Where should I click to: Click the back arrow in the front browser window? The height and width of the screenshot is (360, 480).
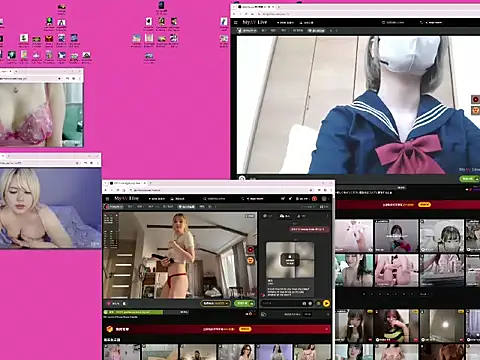tap(106, 190)
